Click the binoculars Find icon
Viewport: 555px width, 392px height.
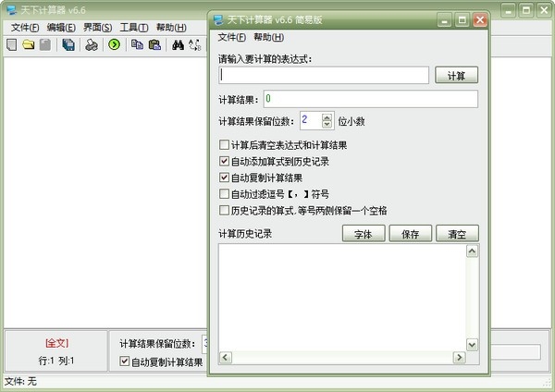click(x=178, y=45)
